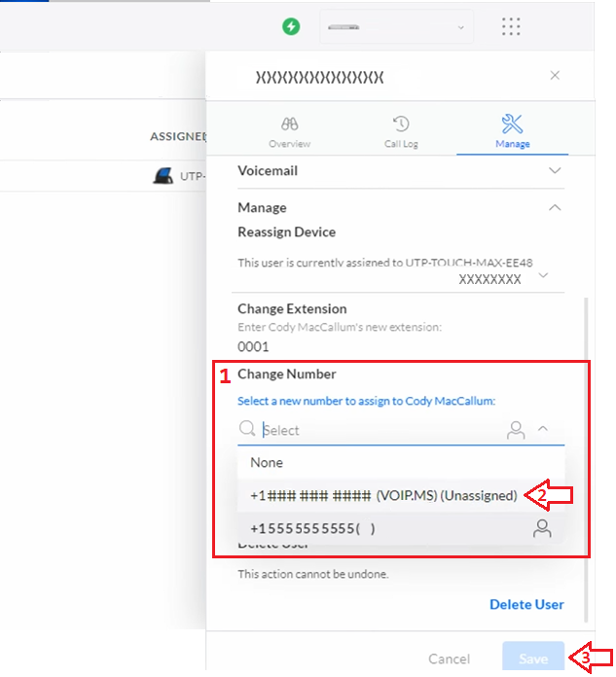Click the 'Change Extension' heading

[x=292, y=308]
